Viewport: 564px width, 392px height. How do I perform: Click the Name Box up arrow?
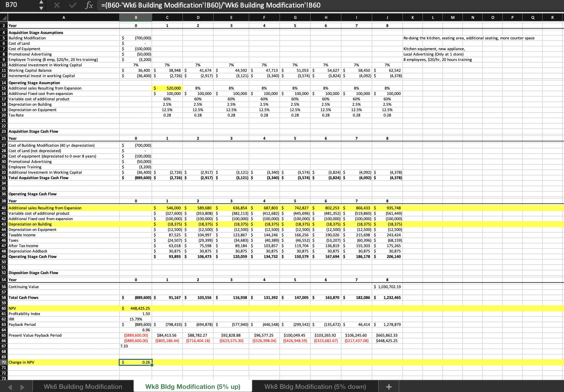coord(41,2)
